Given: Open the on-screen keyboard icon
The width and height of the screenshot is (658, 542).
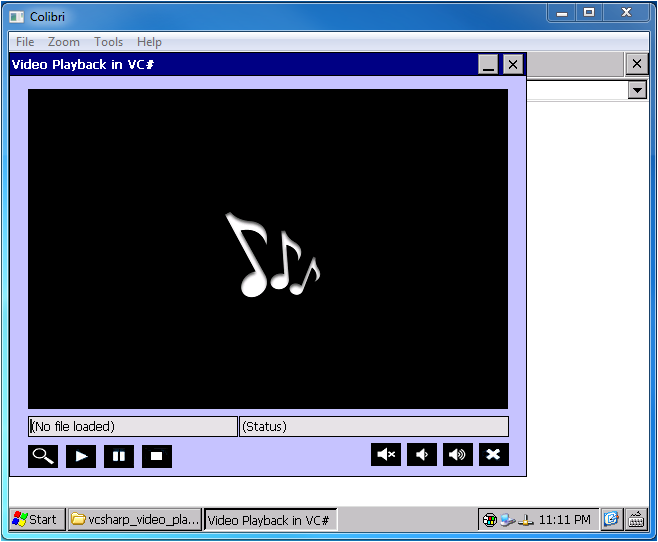Looking at the screenshot, I should click(x=636, y=519).
